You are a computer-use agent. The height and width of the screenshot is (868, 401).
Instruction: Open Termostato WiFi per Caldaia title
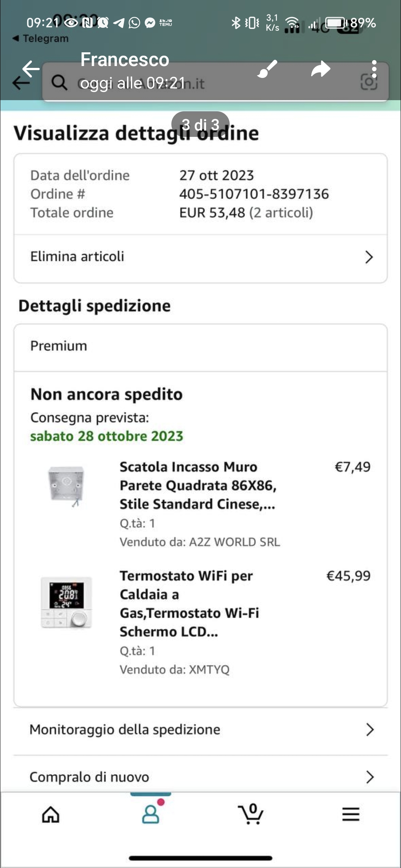tap(189, 604)
